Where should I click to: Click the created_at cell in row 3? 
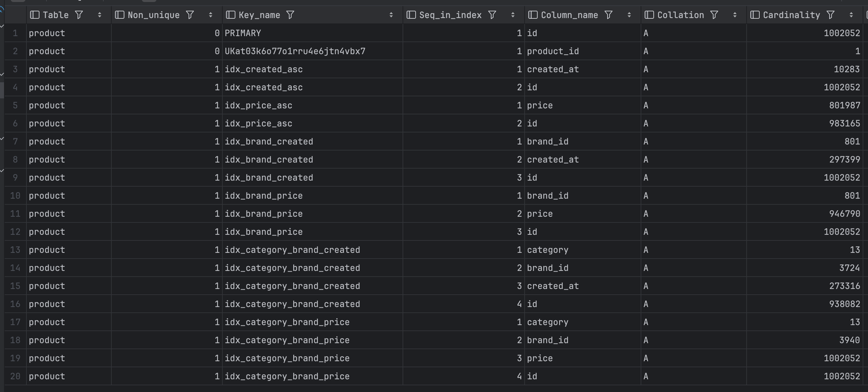tap(553, 69)
